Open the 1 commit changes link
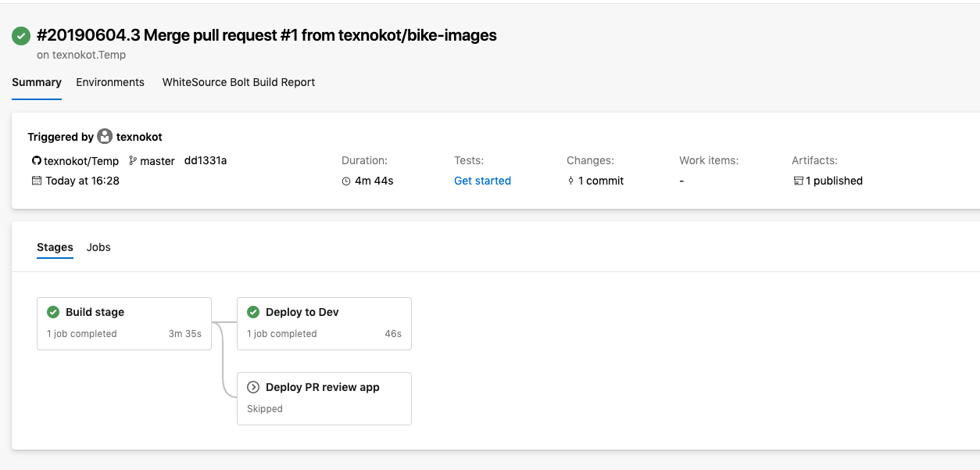 pyautogui.click(x=600, y=181)
